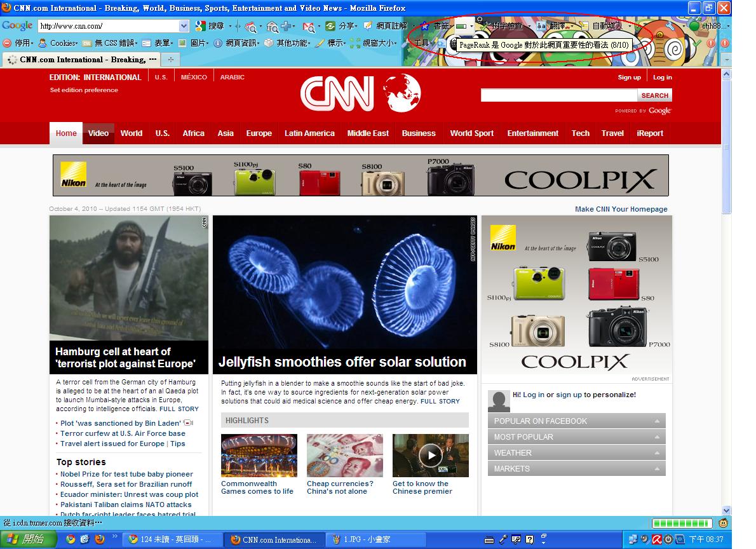Open the Forms (表單) toolbar menu
Viewport: 756px width, 549px height.
[157, 43]
